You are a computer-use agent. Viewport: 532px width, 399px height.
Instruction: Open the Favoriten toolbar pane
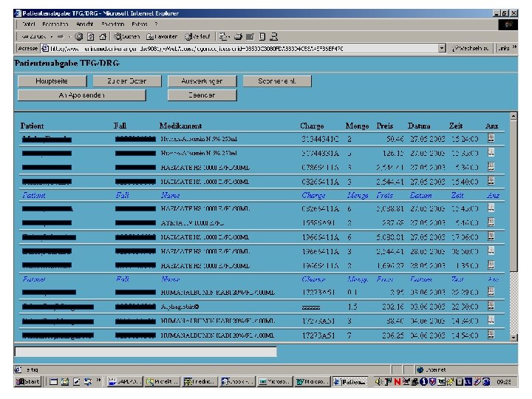point(162,37)
